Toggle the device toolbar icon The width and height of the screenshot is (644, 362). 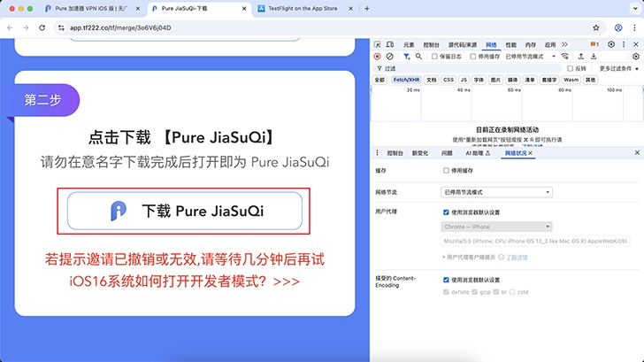(x=390, y=43)
